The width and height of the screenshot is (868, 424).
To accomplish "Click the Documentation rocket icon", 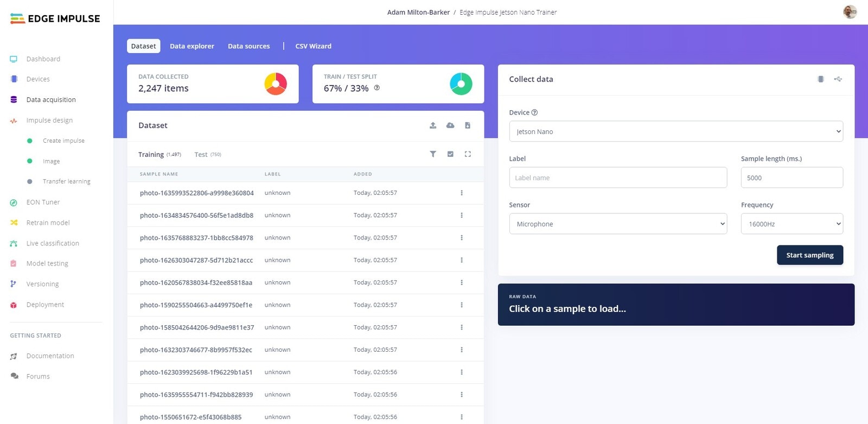I will click(14, 356).
